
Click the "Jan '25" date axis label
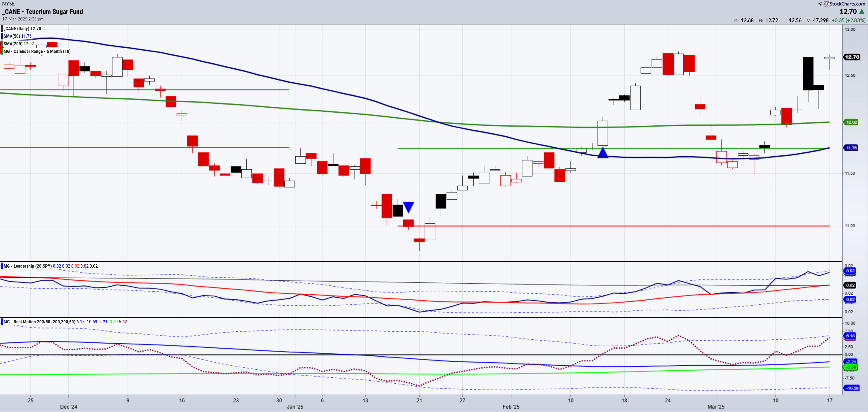[295, 407]
